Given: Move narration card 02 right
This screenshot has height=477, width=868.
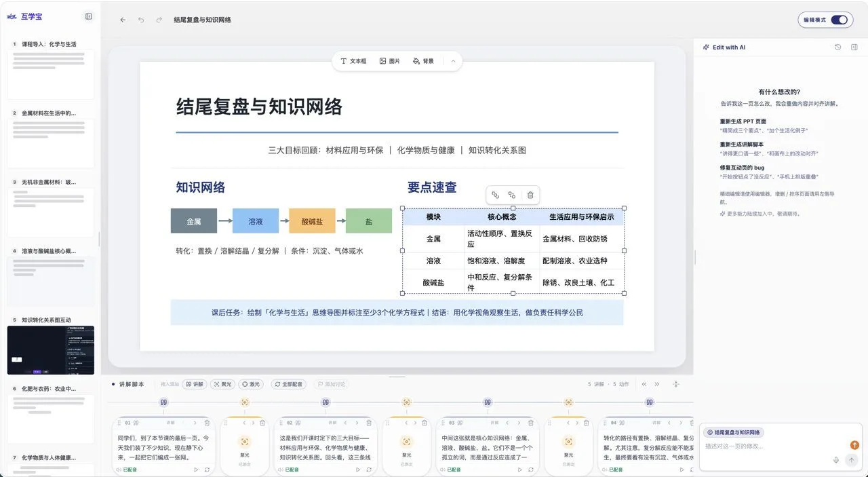Looking at the screenshot, I should [359, 423].
